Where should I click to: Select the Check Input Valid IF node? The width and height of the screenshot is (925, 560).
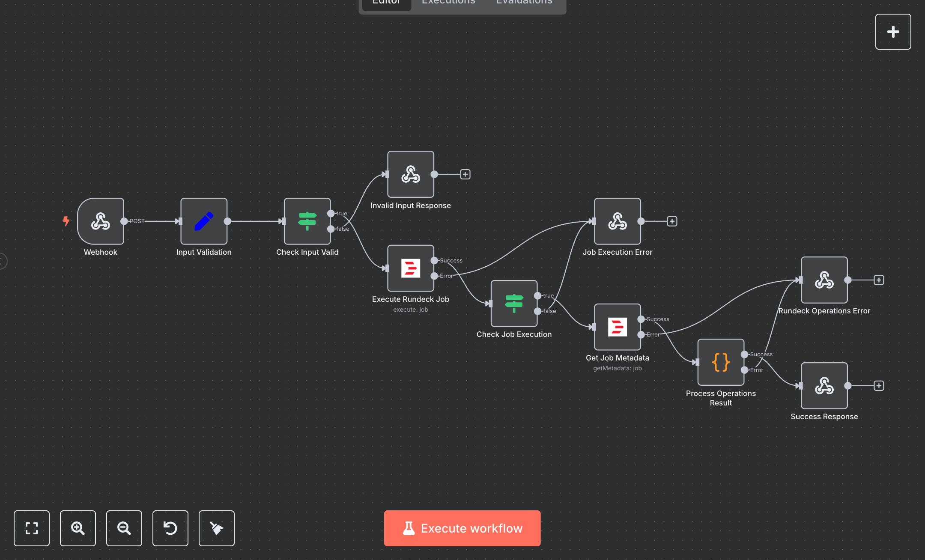click(307, 221)
